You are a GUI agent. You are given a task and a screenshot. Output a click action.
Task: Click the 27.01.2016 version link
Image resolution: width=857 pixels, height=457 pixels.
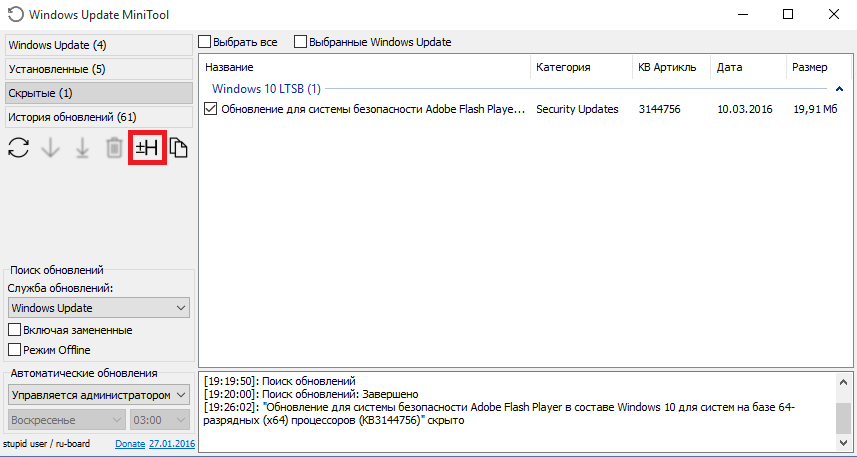point(172,443)
